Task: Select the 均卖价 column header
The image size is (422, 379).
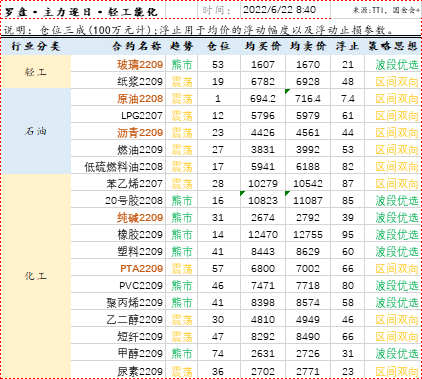Action: point(308,46)
